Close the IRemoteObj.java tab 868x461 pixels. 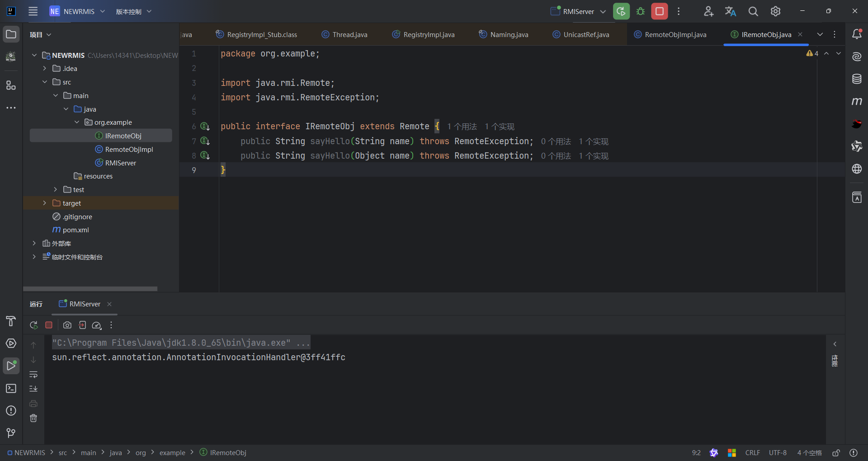tap(800, 34)
